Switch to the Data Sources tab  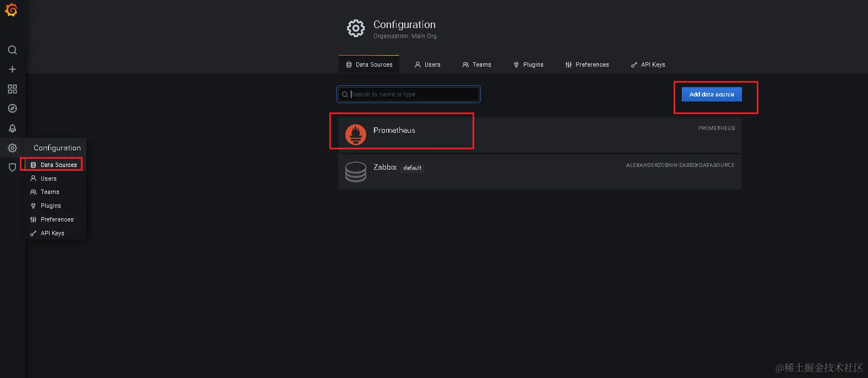click(x=369, y=64)
